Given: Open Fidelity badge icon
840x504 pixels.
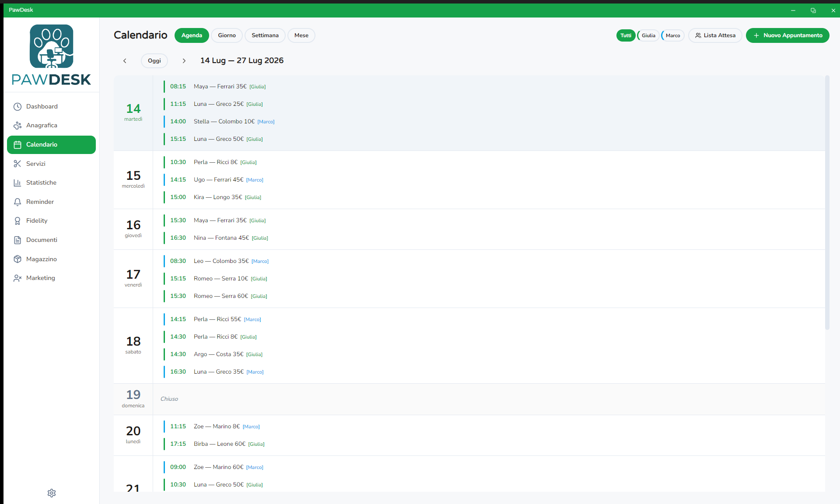Looking at the screenshot, I should coord(17,221).
